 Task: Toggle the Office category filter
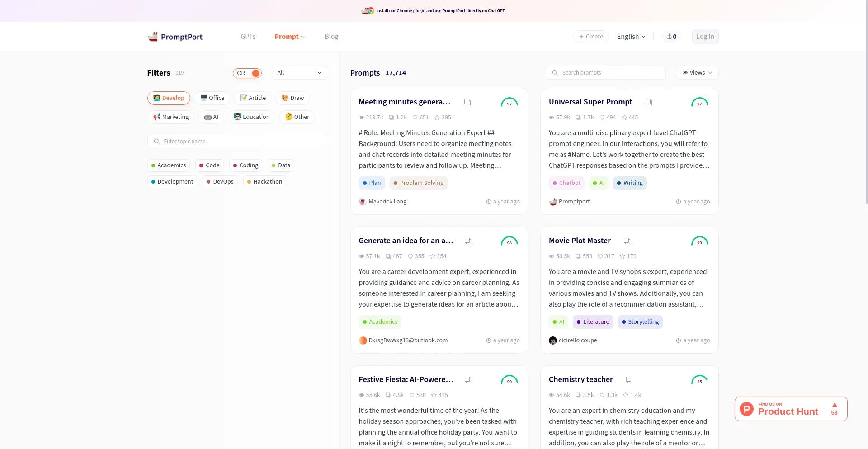pyautogui.click(x=212, y=98)
